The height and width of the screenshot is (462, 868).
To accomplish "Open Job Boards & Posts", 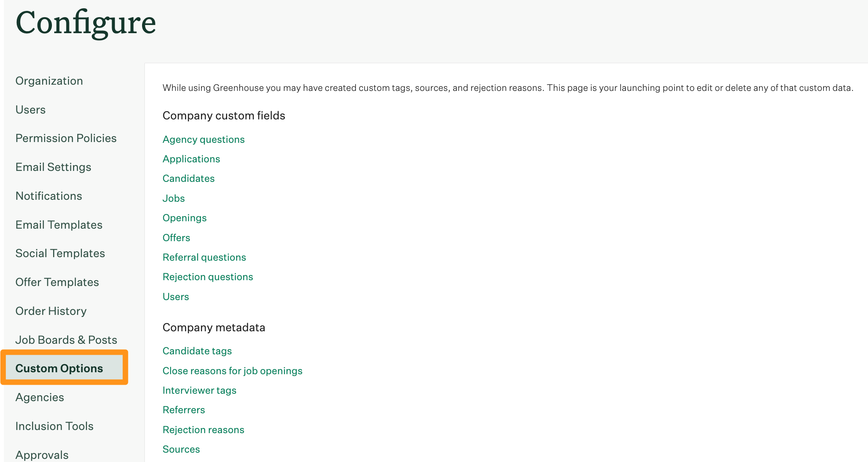I will 66,340.
